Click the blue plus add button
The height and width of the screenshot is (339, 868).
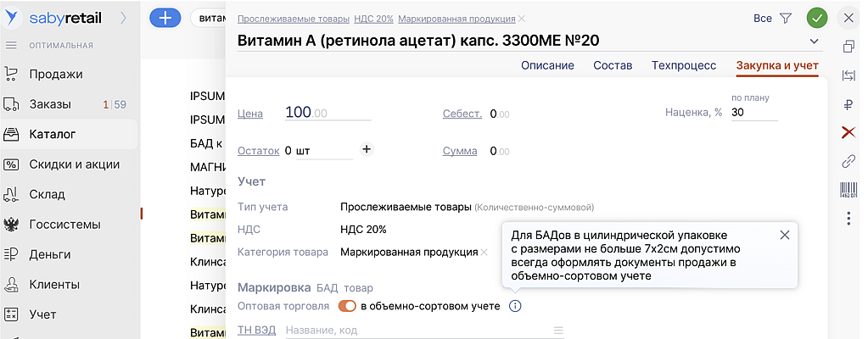pos(165,18)
